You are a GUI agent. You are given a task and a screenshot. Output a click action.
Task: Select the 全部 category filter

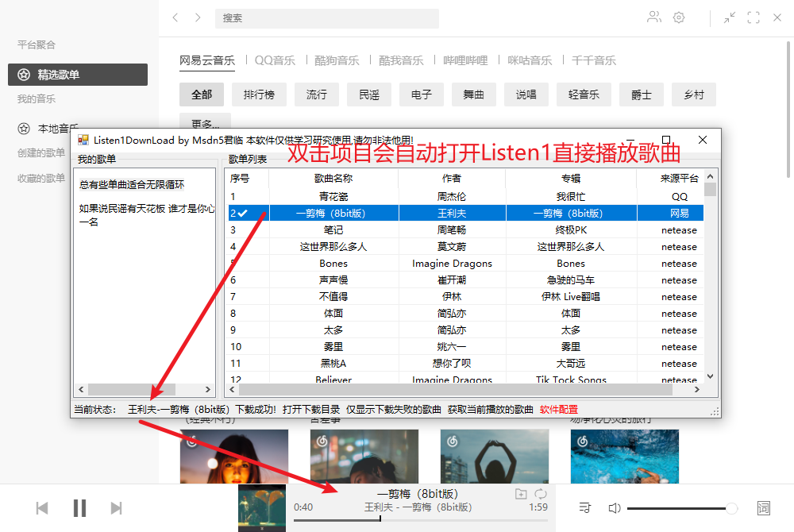pyautogui.click(x=202, y=94)
